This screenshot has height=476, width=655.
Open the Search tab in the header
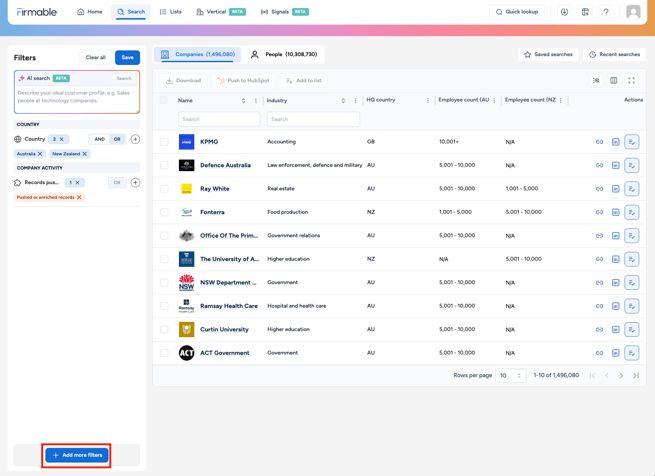pyautogui.click(x=131, y=12)
